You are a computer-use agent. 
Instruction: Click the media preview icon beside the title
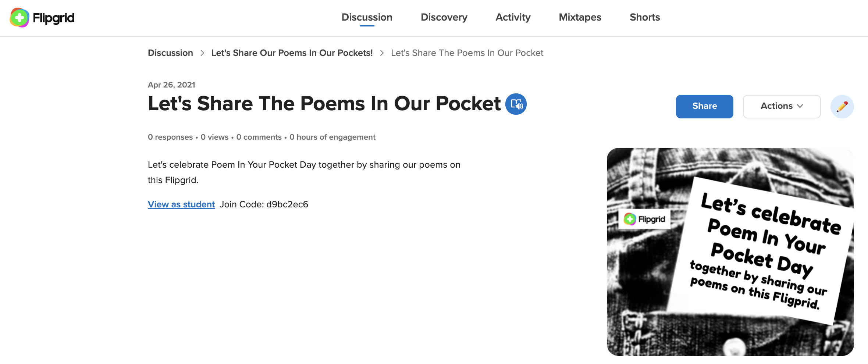coord(516,104)
